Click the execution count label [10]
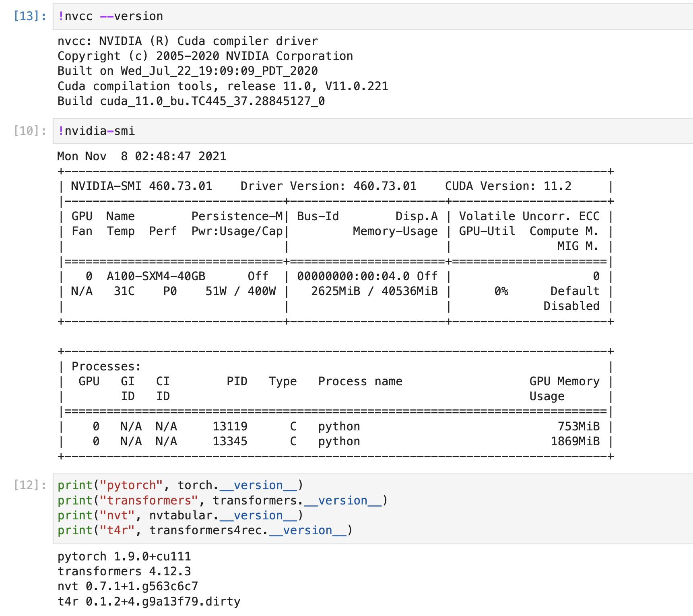The image size is (693, 616). point(25,130)
